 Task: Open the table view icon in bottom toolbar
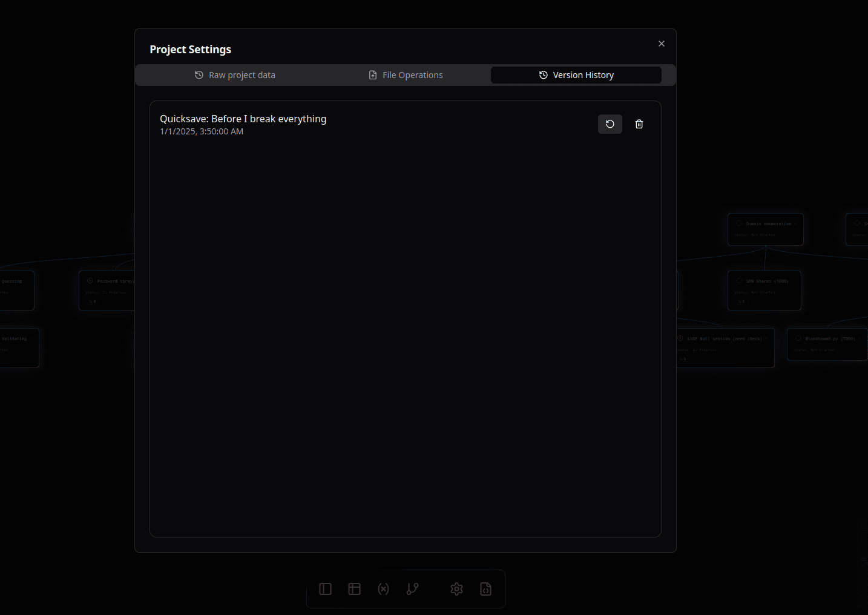354,589
